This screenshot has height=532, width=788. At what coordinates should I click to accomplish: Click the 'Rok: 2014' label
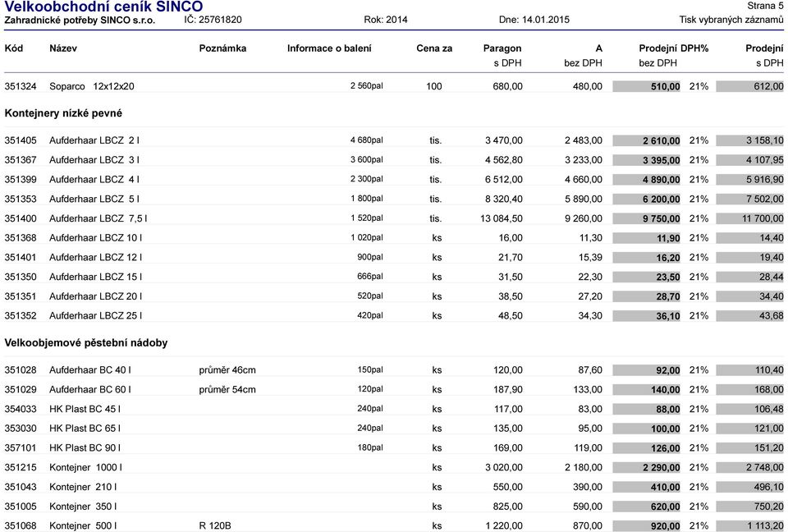click(386, 20)
